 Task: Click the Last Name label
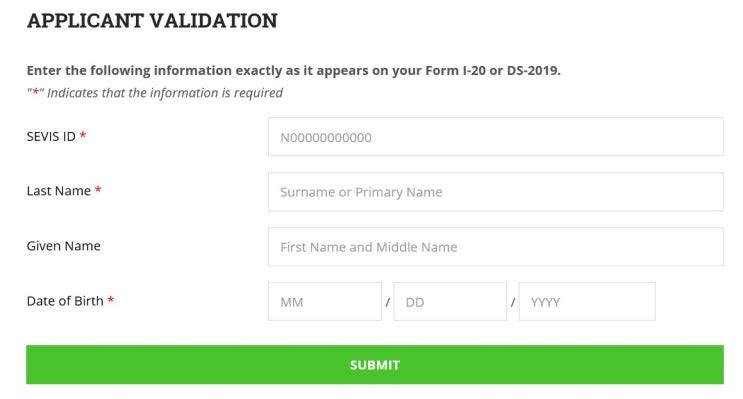[58, 191]
